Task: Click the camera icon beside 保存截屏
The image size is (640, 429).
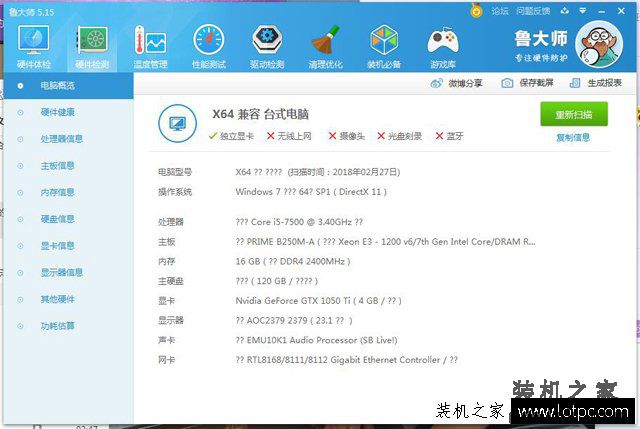Action: tap(507, 83)
